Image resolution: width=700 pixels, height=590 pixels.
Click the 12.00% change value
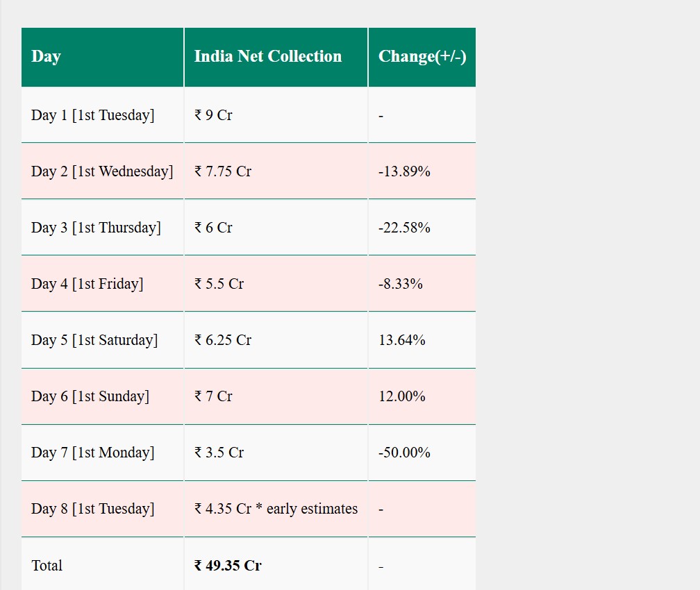click(401, 396)
